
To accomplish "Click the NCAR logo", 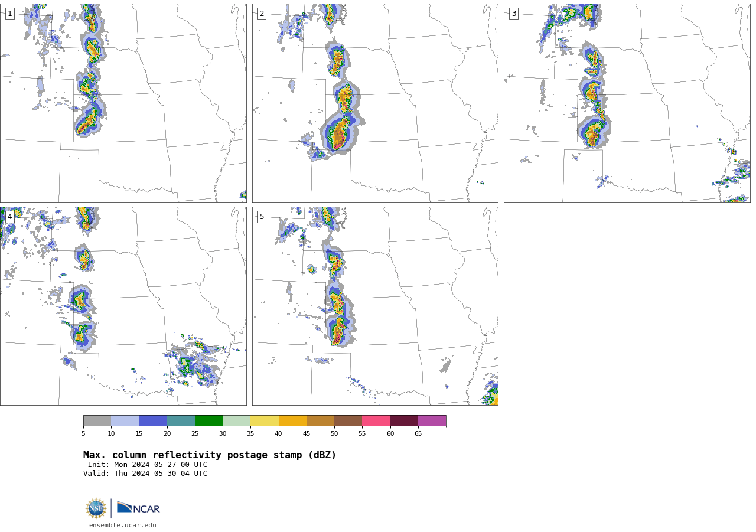I will click(x=138, y=508).
